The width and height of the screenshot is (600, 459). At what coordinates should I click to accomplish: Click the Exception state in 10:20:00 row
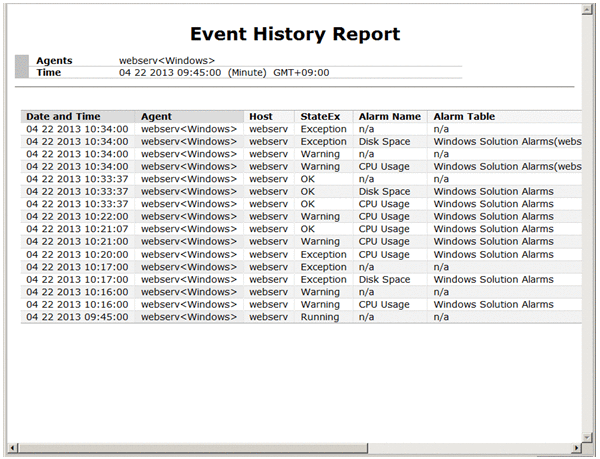[323, 254]
